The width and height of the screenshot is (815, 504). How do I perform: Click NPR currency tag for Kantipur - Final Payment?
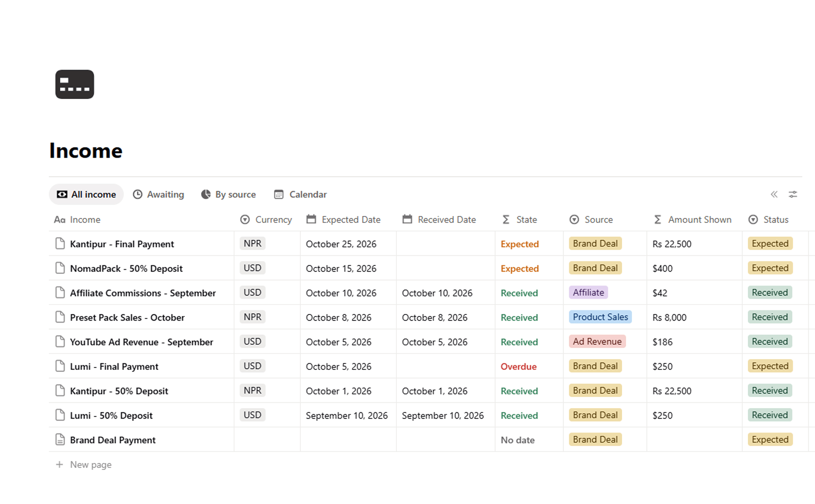(x=252, y=243)
